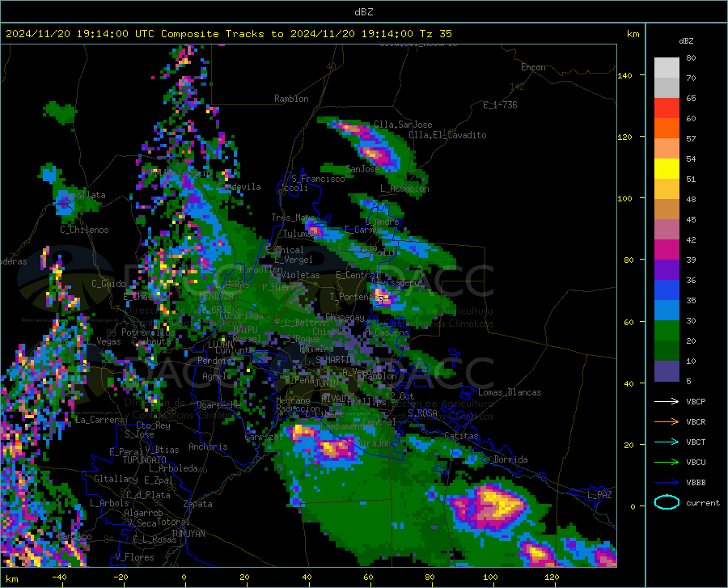Click the Ramblon label near the top
The image size is (728, 588).
(x=291, y=99)
